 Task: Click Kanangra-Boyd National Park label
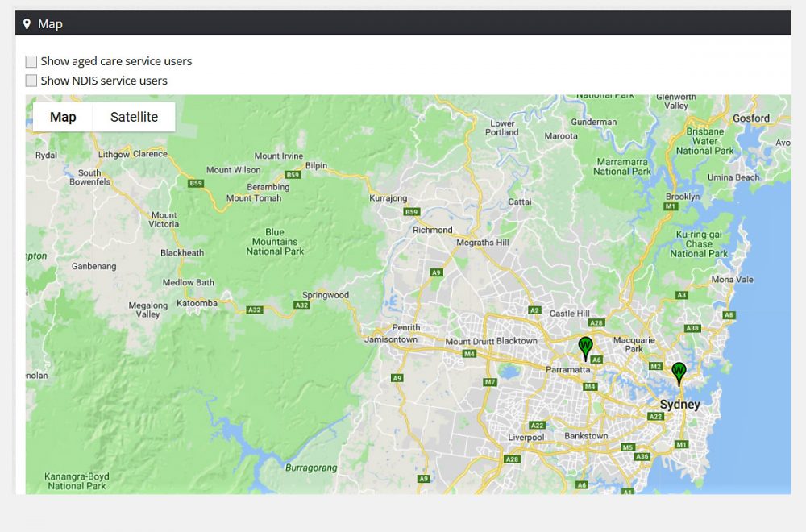point(77,481)
